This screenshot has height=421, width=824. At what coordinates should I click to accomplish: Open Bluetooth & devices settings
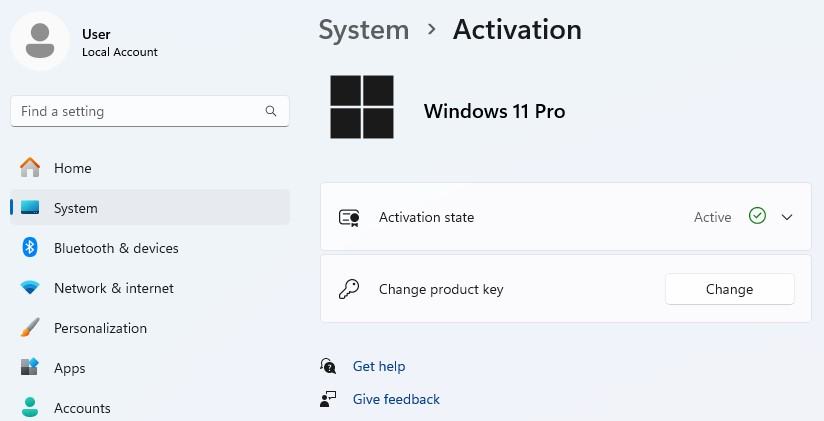(150, 248)
